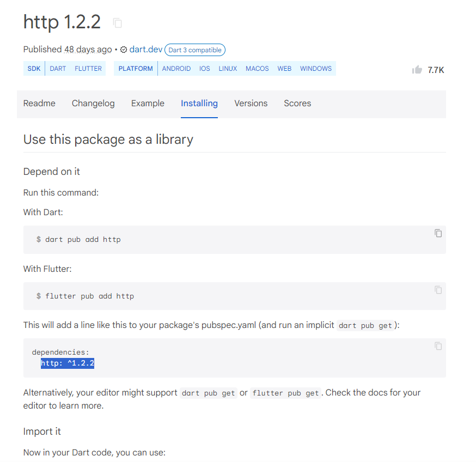Click verified publisher badge icon before dart.dev
Image resolution: width=476 pixels, height=462 pixels.
pyautogui.click(x=124, y=50)
